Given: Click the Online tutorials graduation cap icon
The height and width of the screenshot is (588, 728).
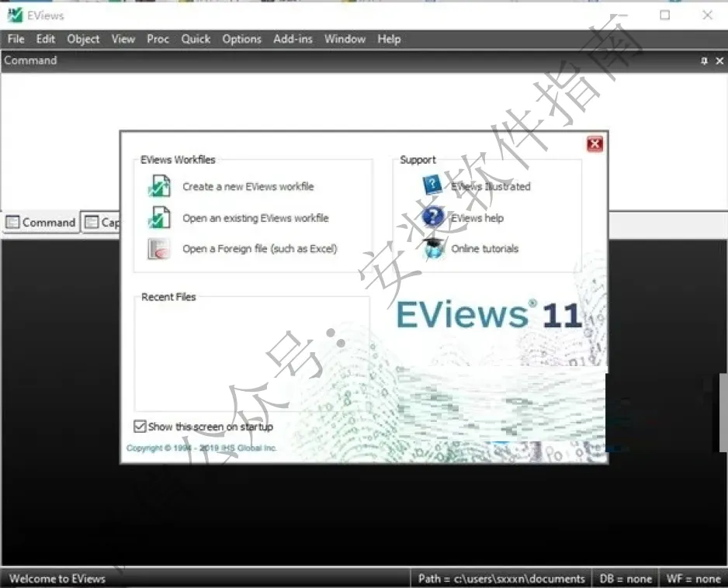Looking at the screenshot, I should [434, 248].
